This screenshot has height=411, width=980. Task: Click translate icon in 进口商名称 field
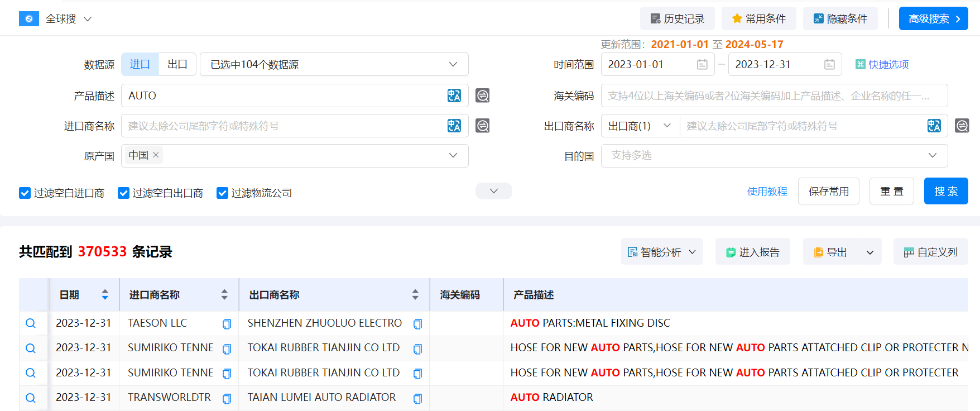tap(454, 126)
